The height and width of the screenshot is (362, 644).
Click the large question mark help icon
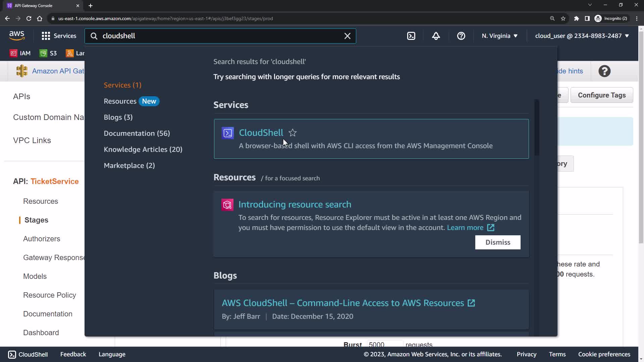tap(604, 71)
